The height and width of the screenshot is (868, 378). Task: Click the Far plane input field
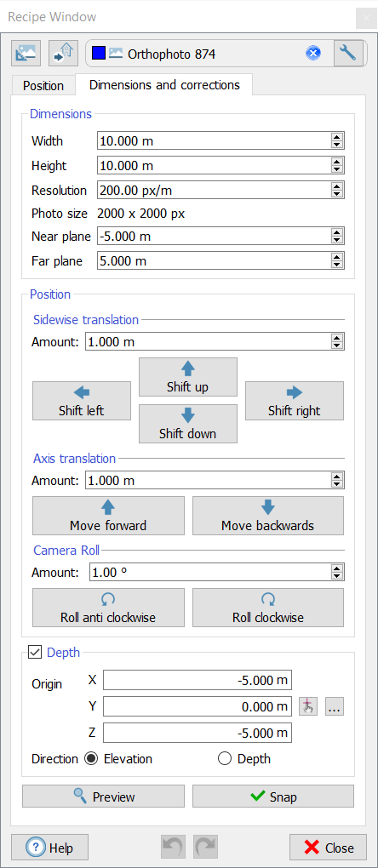[x=220, y=260]
